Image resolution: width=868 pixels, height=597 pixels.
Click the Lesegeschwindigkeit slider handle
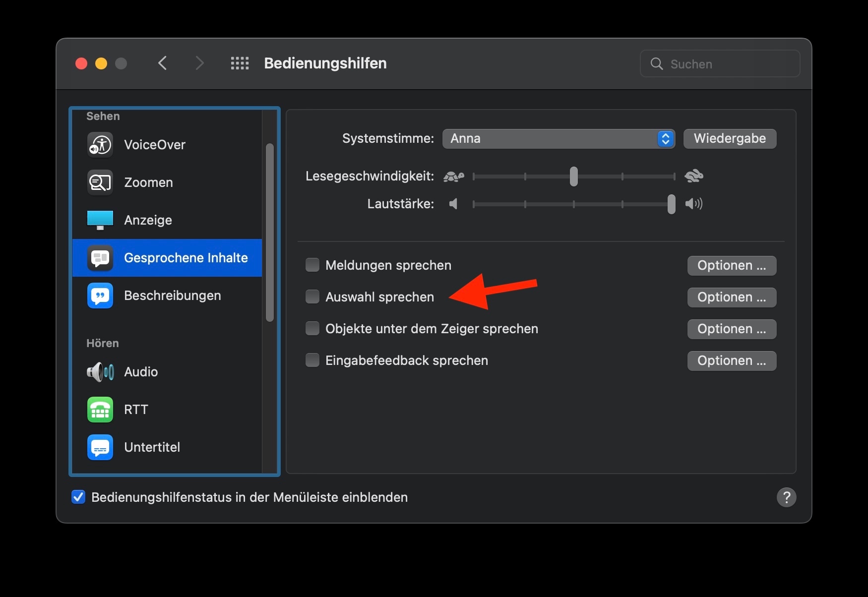(x=574, y=177)
